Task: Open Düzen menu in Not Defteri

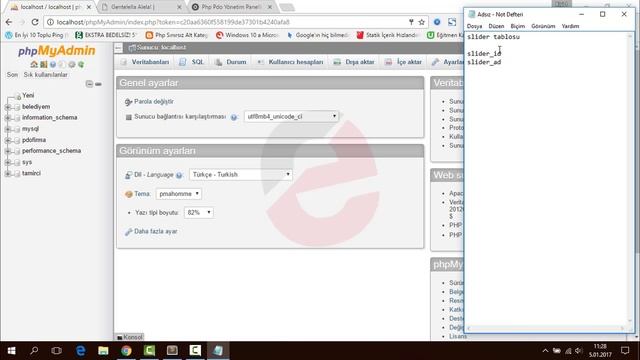Action: pyautogui.click(x=496, y=26)
